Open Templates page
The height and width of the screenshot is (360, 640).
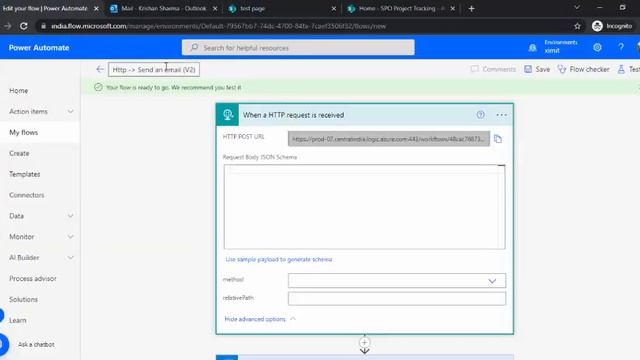pyautogui.click(x=24, y=174)
